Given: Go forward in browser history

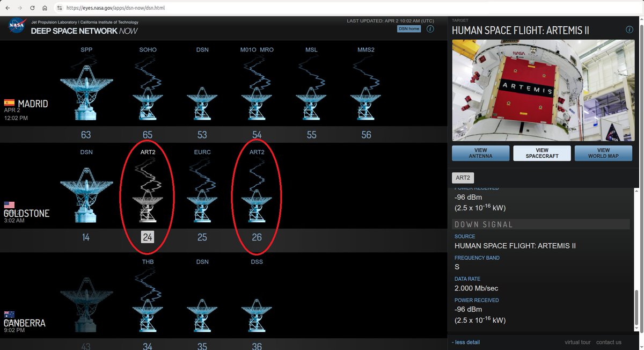Looking at the screenshot, I should click(x=20, y=8).
